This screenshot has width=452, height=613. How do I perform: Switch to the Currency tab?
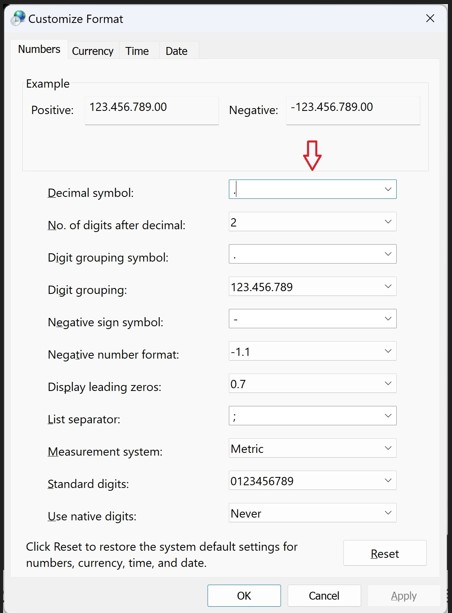coord(92,51)
